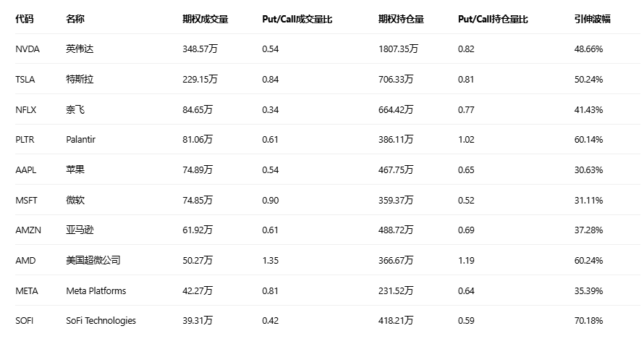Select the 70.18% implied volatility cell

click(x=588, y=321)
